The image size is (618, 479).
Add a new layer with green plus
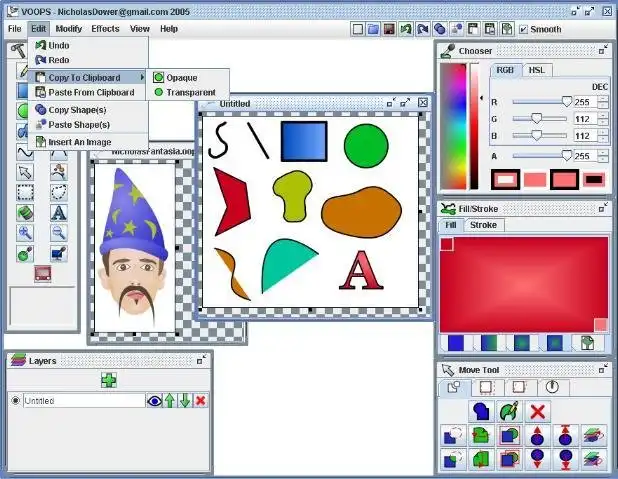pyautogui.click(x=109, y=380)
